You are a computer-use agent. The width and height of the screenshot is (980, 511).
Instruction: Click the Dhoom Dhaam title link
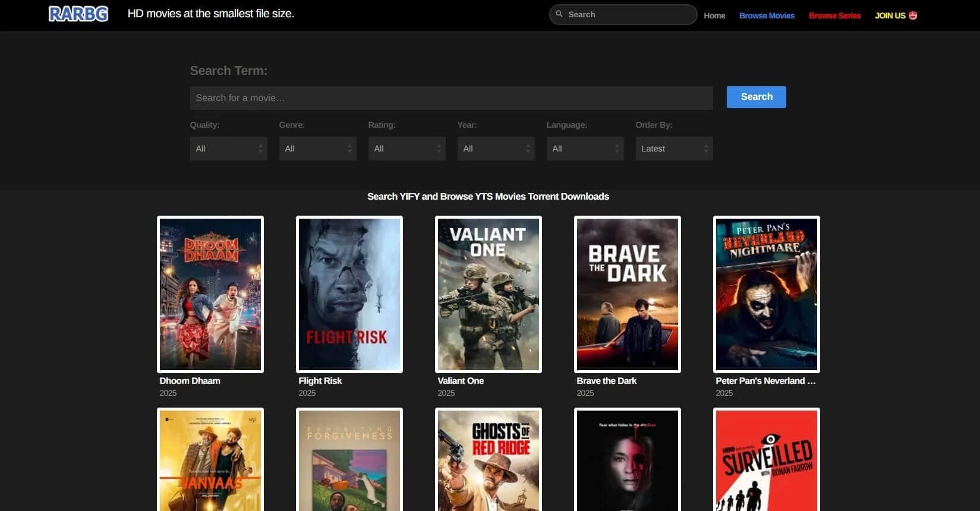coord(190,381)
